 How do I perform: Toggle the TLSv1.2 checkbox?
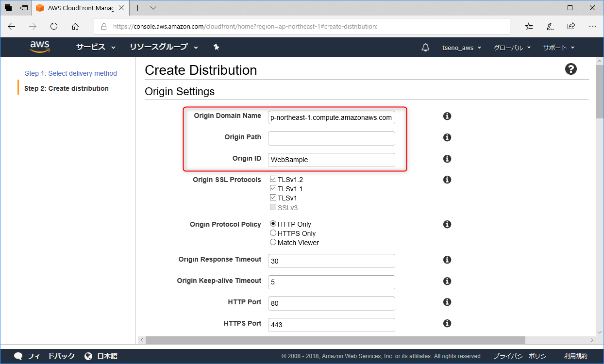tap(273, 180)
